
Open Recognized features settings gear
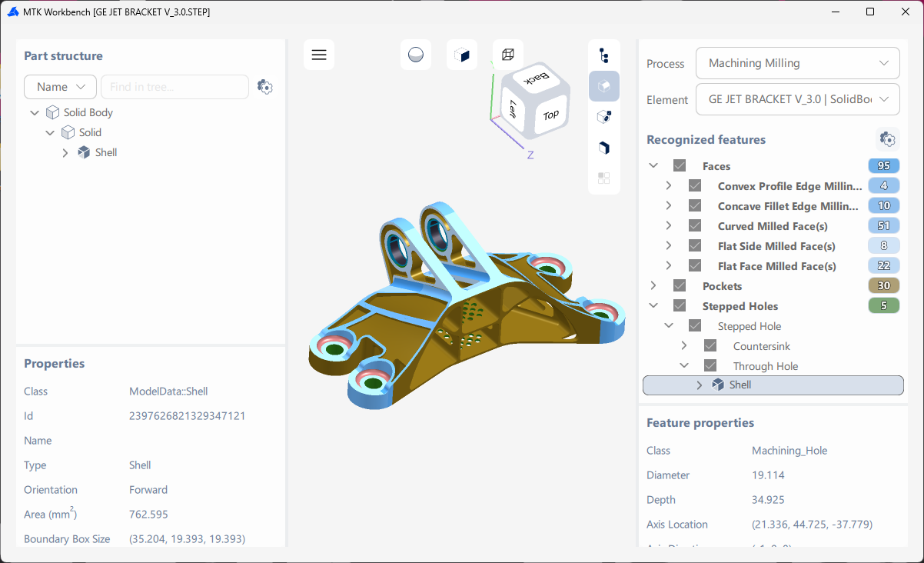888,139
